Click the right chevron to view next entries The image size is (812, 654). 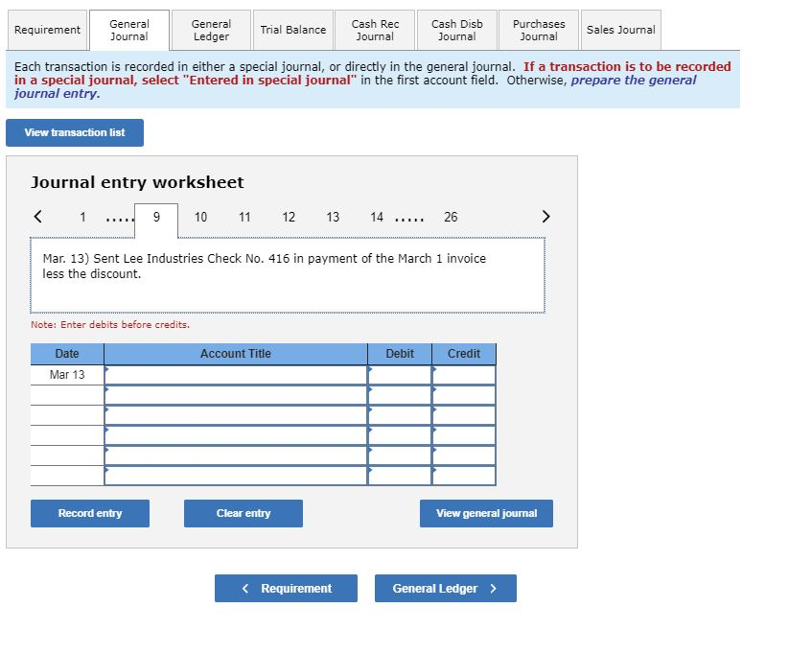pyautogui.click(x=545, y=217)
